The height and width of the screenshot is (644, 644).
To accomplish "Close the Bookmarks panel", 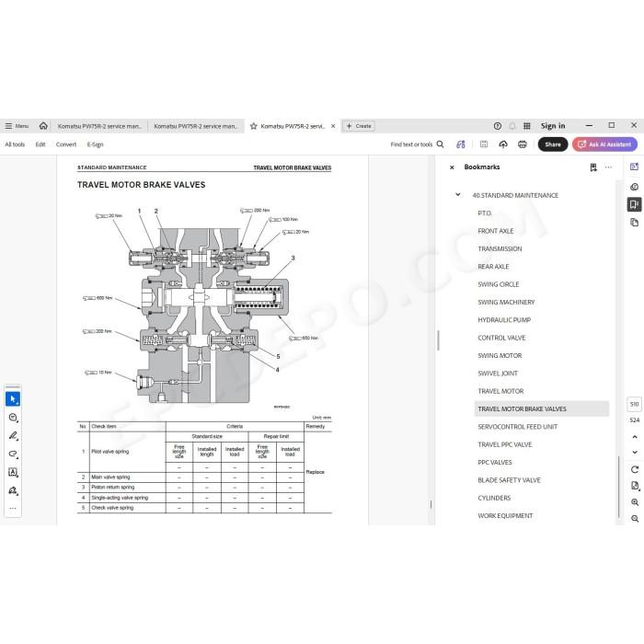I will coord(452,167).
